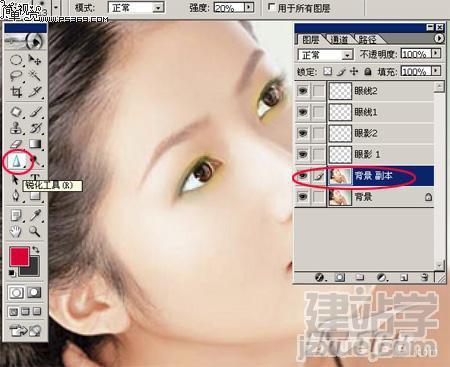Viewport: 450px width, 367px height.
Task: Select the Sharpen tool circled in red
Action: click(16, 162)
